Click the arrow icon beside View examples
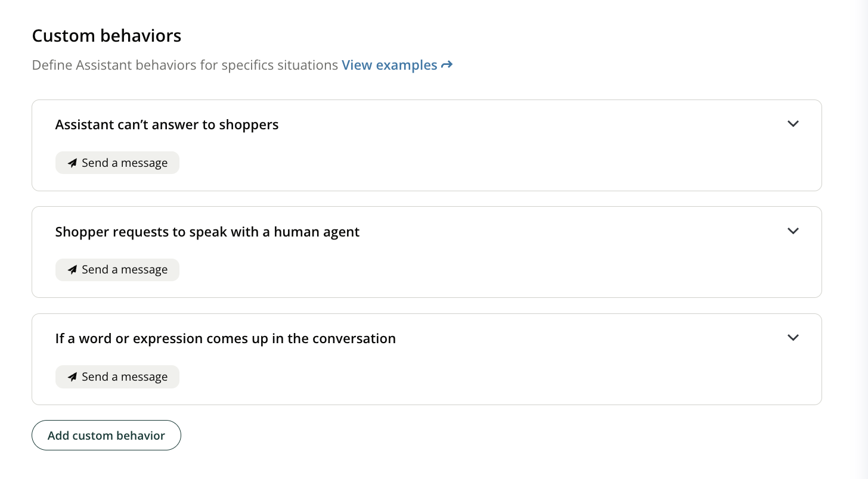 [447, 65]
